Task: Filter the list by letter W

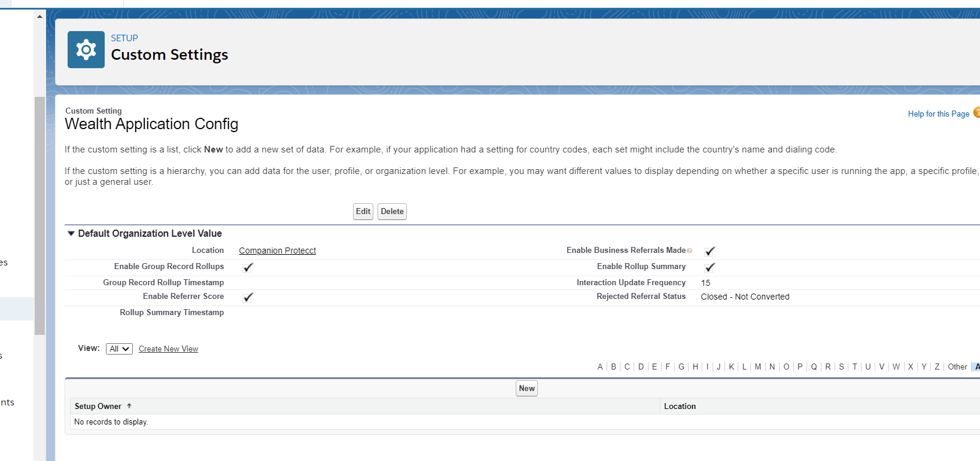Action: (896, 367)
